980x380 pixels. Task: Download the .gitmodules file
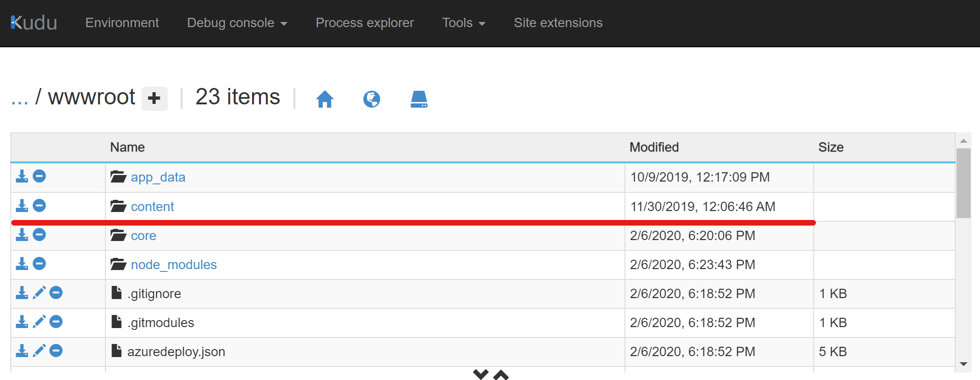tap(22, 322)
